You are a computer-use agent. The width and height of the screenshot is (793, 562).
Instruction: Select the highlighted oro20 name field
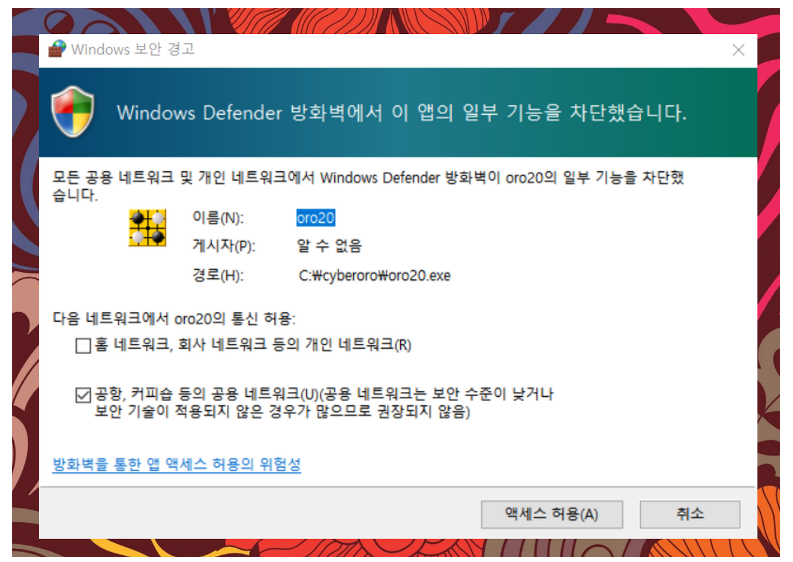(x=316, y=218)
